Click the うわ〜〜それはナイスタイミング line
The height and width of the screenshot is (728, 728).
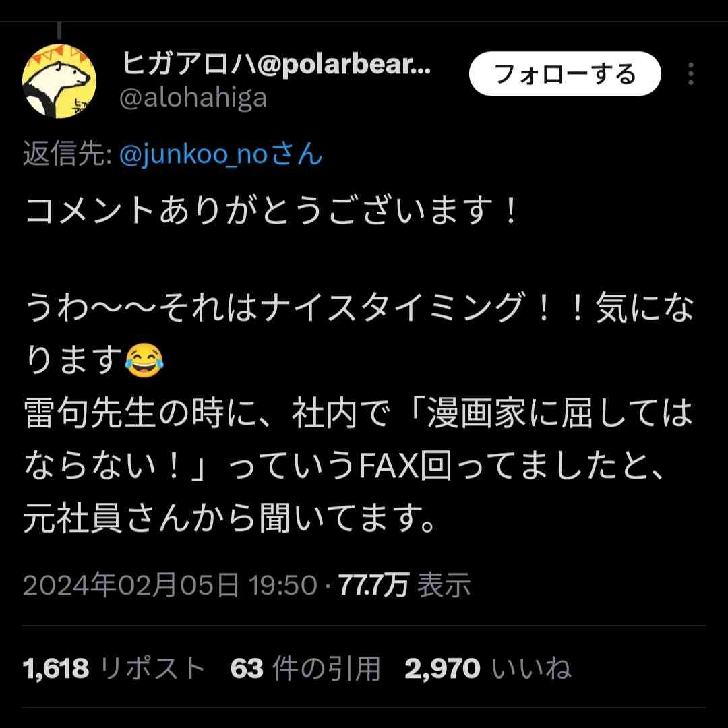pos(359,308)
